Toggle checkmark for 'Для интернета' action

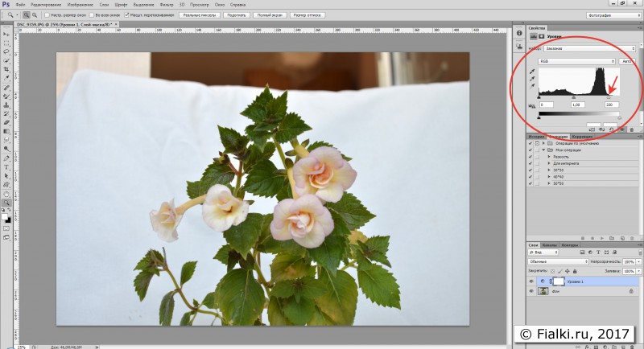(530, 163)
